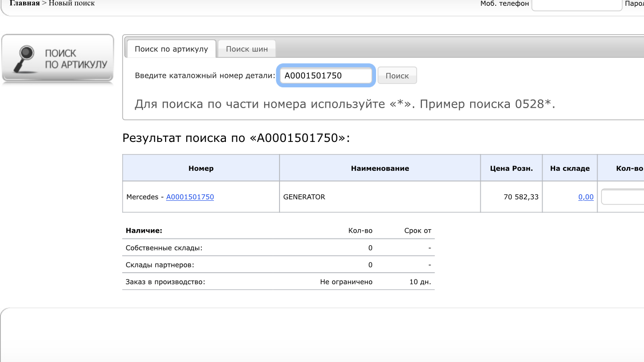Click the "Заказ в производство:" row label

point(165,281)
